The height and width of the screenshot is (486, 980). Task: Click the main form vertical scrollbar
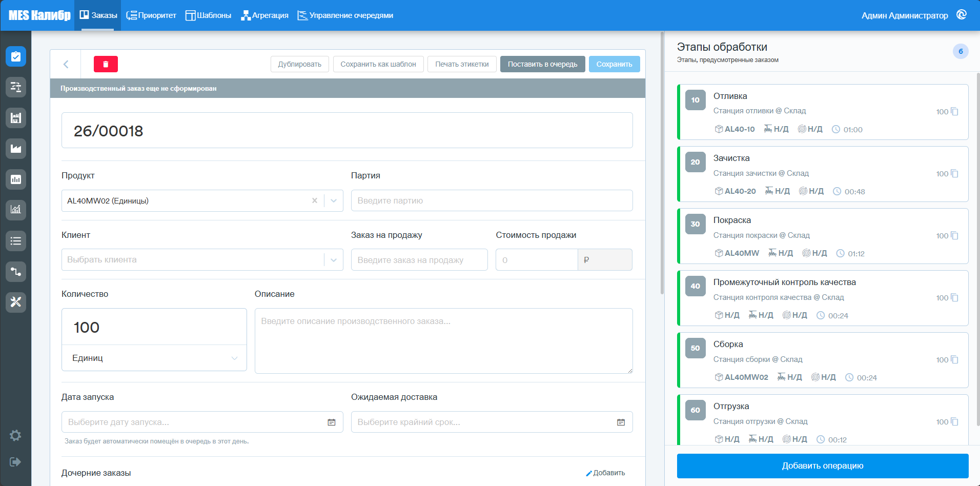(x=662, y=163)
